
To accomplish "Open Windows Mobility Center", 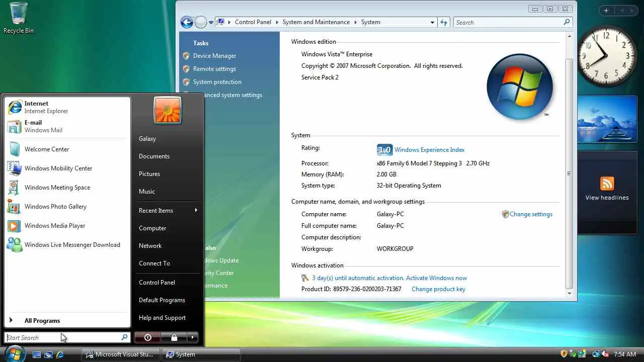I will click(66, 168).
